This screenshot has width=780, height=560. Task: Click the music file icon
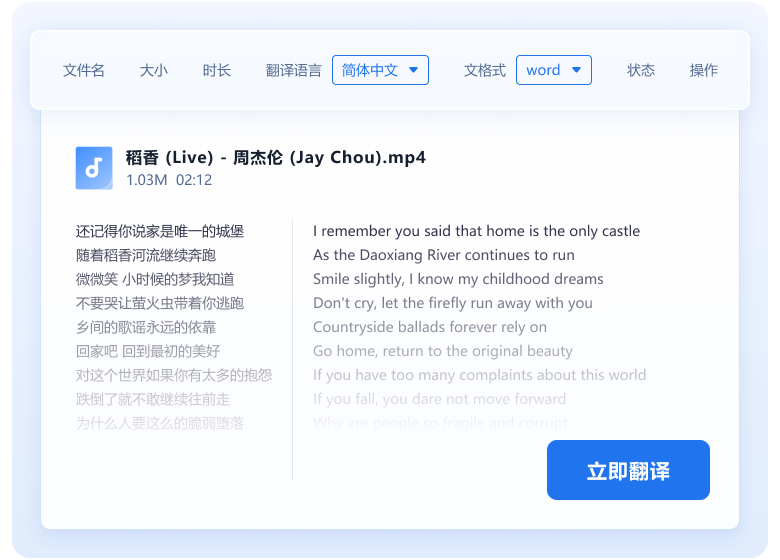tap(94, 168)
